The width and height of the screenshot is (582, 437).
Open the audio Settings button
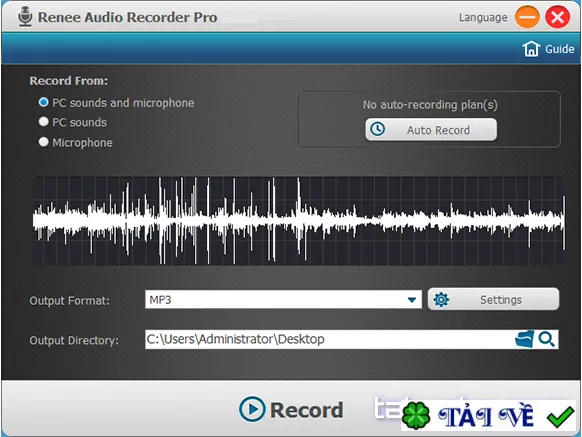[x=493, y=299]
